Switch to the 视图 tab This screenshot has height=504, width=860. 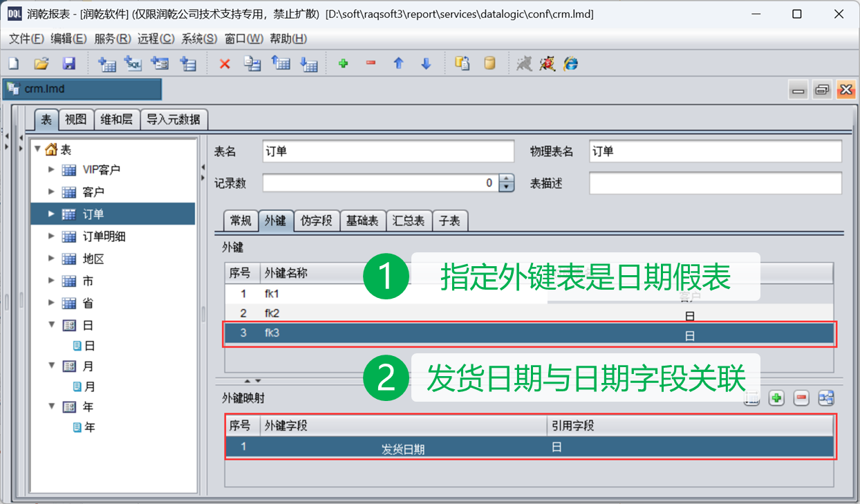point(76,120)
